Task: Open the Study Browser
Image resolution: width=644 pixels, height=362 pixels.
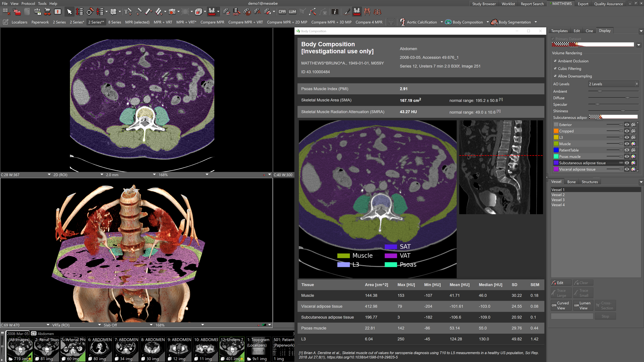Action: [484, 4]
